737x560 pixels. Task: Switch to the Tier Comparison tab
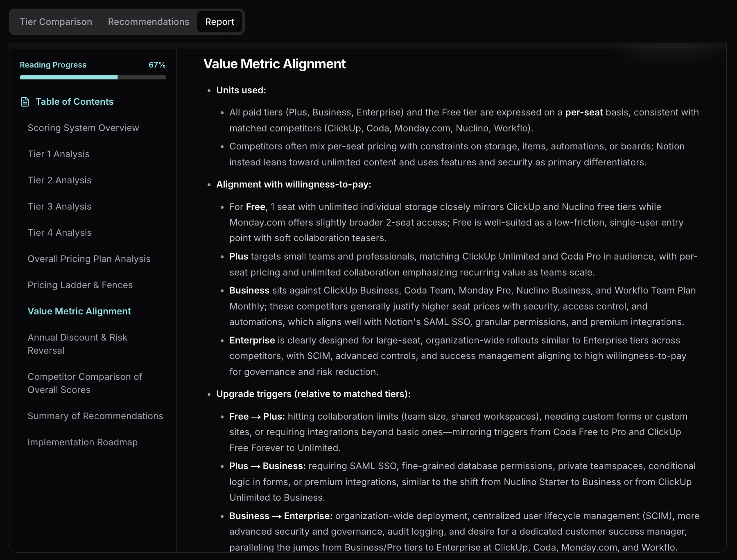(56, 22)
